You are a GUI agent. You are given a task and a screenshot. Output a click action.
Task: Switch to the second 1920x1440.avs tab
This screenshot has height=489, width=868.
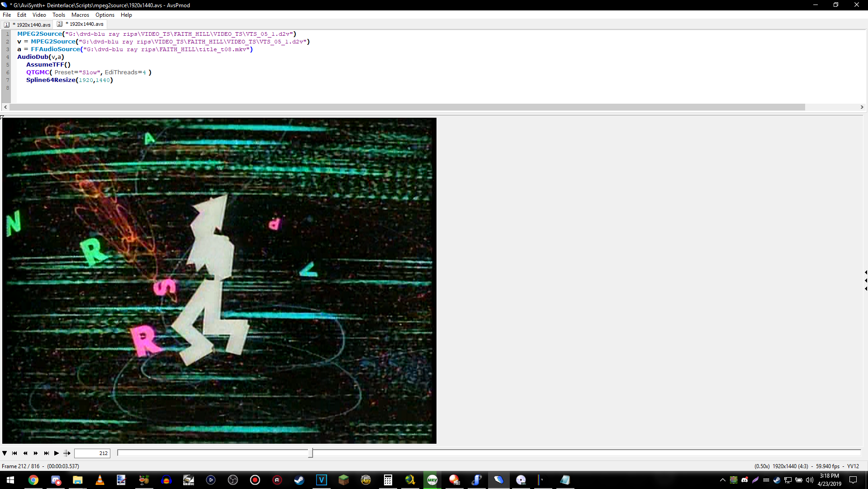(x=81, y=24)
